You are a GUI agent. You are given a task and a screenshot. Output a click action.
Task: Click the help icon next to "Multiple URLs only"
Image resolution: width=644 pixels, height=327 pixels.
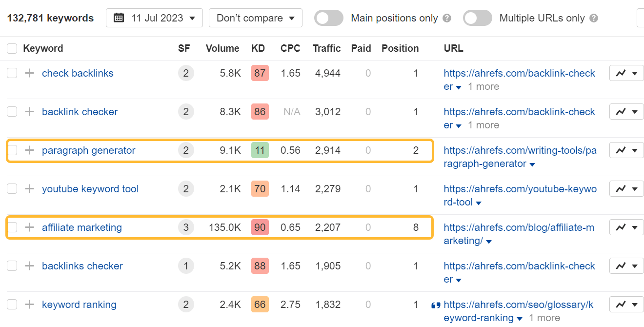click(x=594, y=18)
